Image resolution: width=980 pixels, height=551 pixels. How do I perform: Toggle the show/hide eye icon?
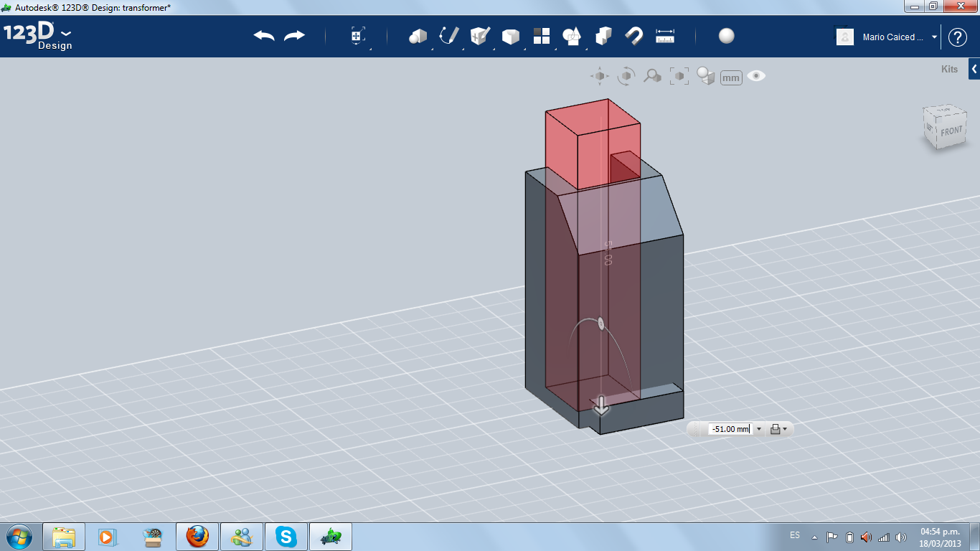tap(756, 76)
